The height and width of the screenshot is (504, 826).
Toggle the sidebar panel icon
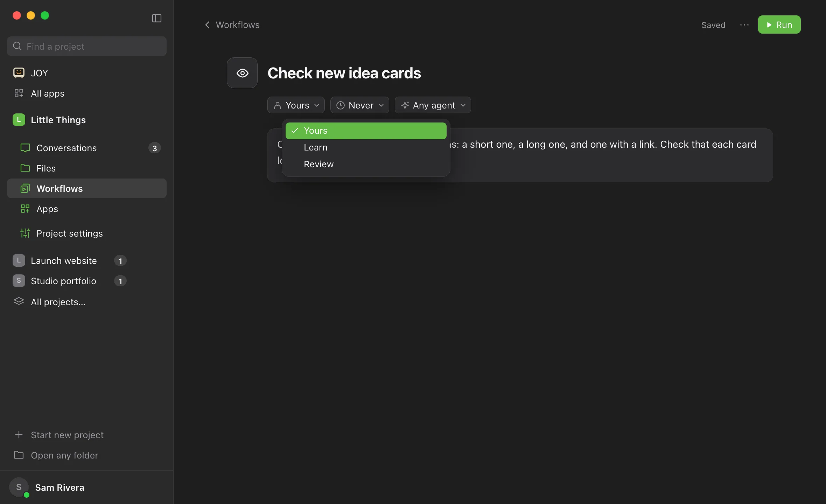pos(156,18)
